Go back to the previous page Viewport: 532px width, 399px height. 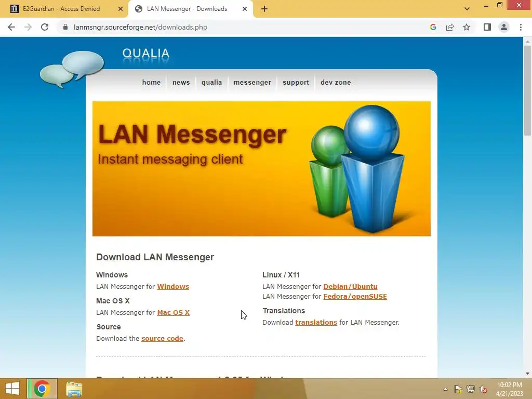[11, 27]
